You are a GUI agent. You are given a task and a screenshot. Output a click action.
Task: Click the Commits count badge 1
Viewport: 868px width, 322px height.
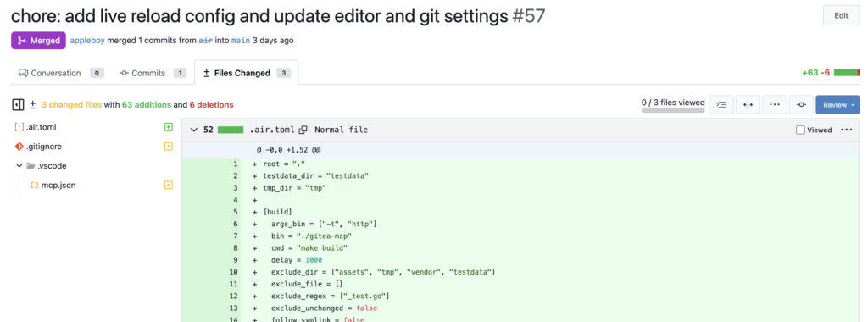[180, 73]
